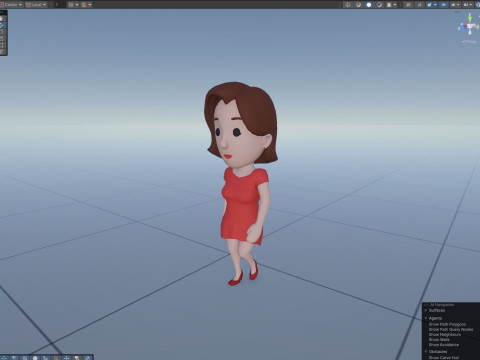The height and width of the screenshot is (360, 480).
Task: Toggle the 2D view button
Action: click(408, 5)
